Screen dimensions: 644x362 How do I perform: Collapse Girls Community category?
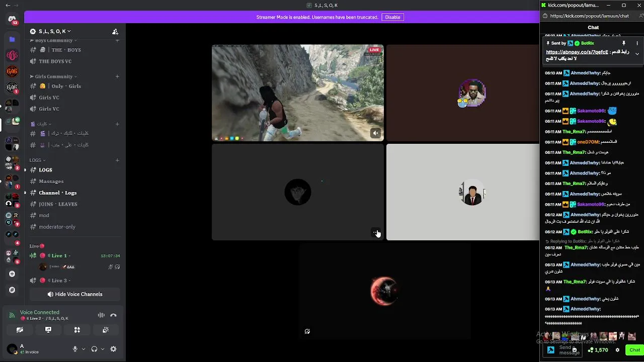click(53, 76)
